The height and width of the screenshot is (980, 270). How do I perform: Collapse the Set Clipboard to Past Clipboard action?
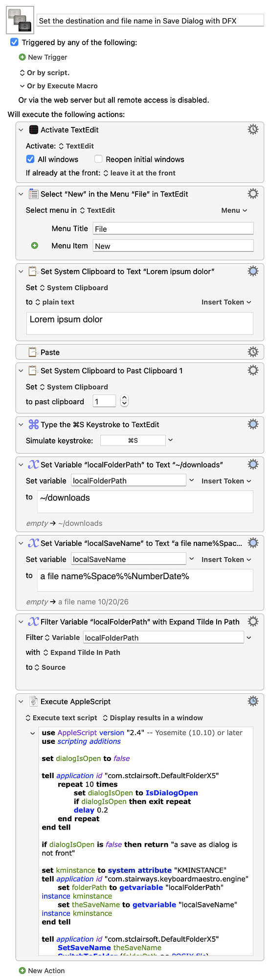[21, 371]
